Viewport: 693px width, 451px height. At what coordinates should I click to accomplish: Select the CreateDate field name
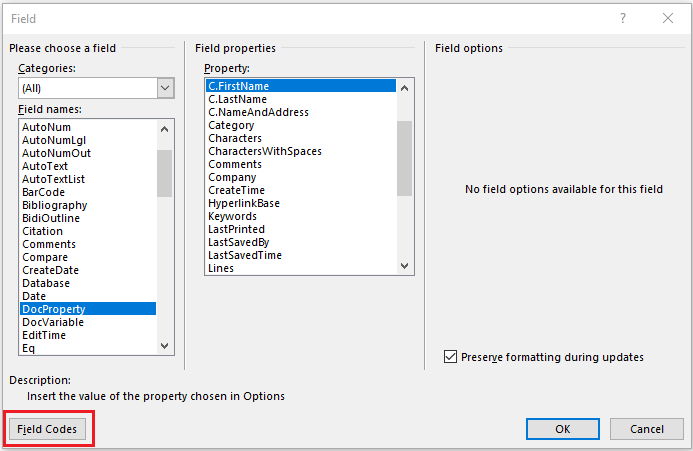click(x=88, y=270)
